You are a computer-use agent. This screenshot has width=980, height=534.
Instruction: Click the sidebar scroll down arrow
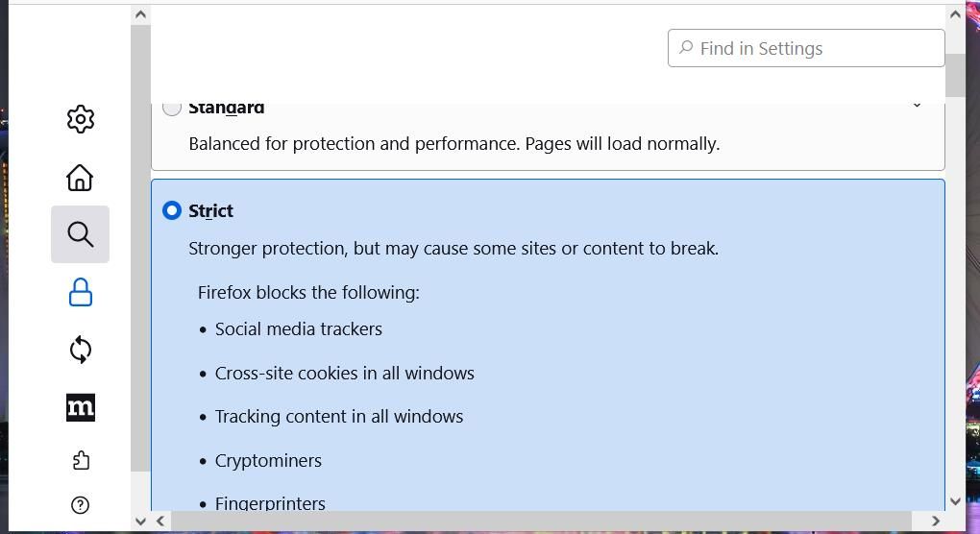coord(141,522)
